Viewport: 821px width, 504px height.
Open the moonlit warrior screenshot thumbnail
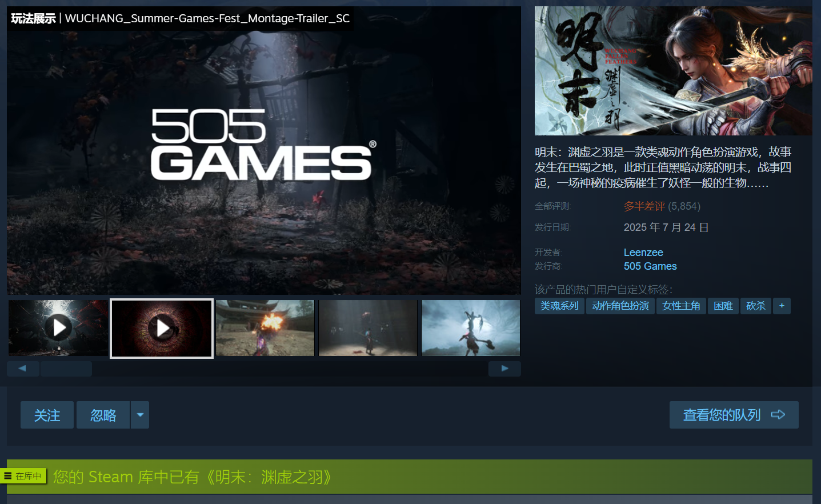pos(471,328)
